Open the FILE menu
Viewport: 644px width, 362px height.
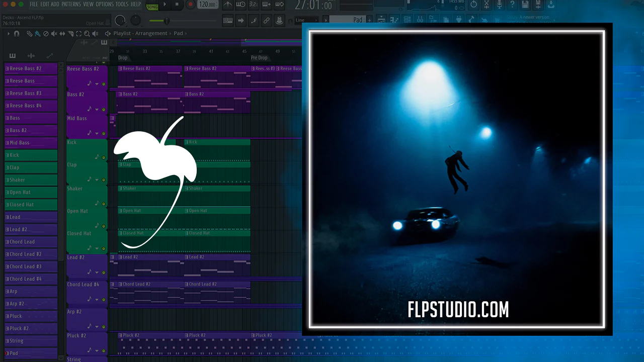point(34,4)
